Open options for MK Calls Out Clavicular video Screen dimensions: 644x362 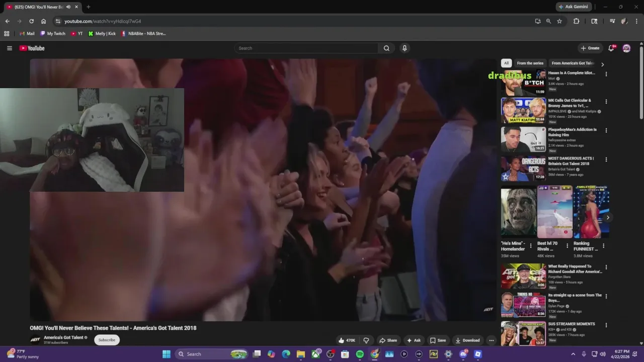click(606, 102)
